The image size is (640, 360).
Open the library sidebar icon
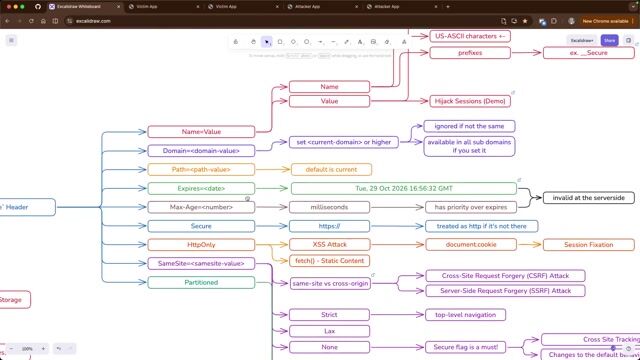pos(628,40)
